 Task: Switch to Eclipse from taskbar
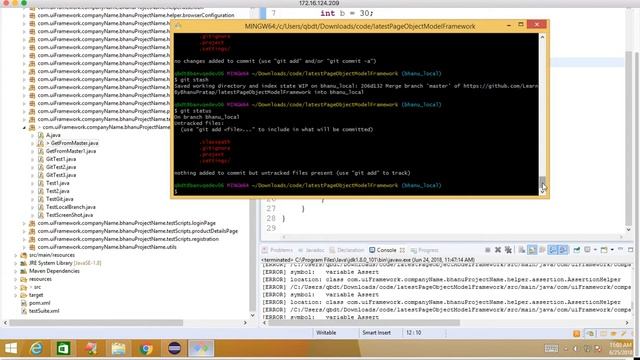[174, 349]
